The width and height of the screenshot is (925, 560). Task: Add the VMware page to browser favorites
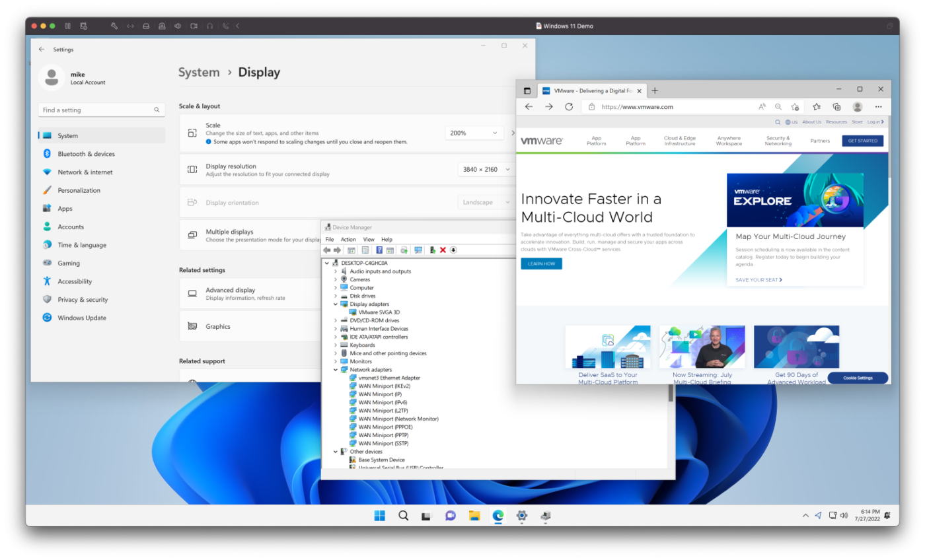click(x=795, y=106)
